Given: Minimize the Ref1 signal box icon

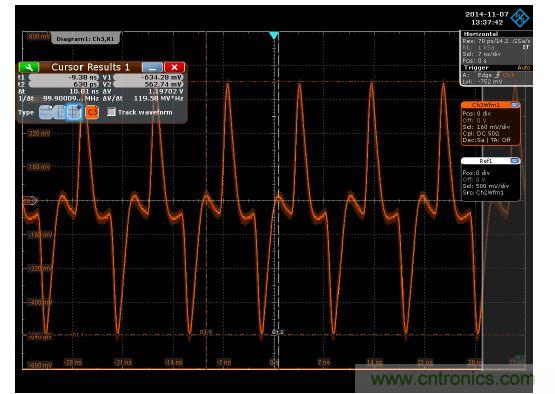Looking at the screenshot, I should [515, 161].
